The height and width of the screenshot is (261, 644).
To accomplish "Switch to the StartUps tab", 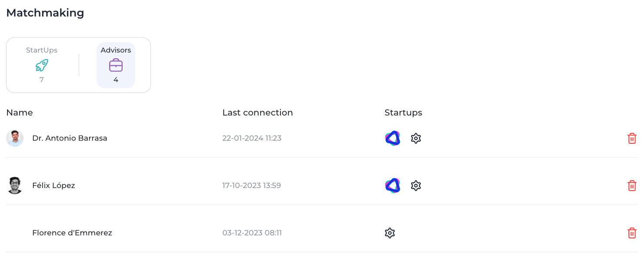I will 42,65.
